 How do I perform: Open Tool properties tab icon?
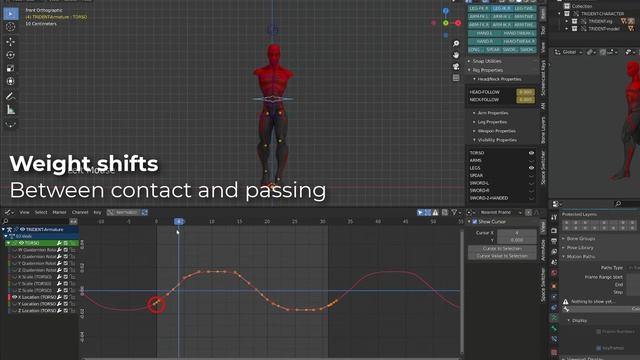[x=554, y=218]
